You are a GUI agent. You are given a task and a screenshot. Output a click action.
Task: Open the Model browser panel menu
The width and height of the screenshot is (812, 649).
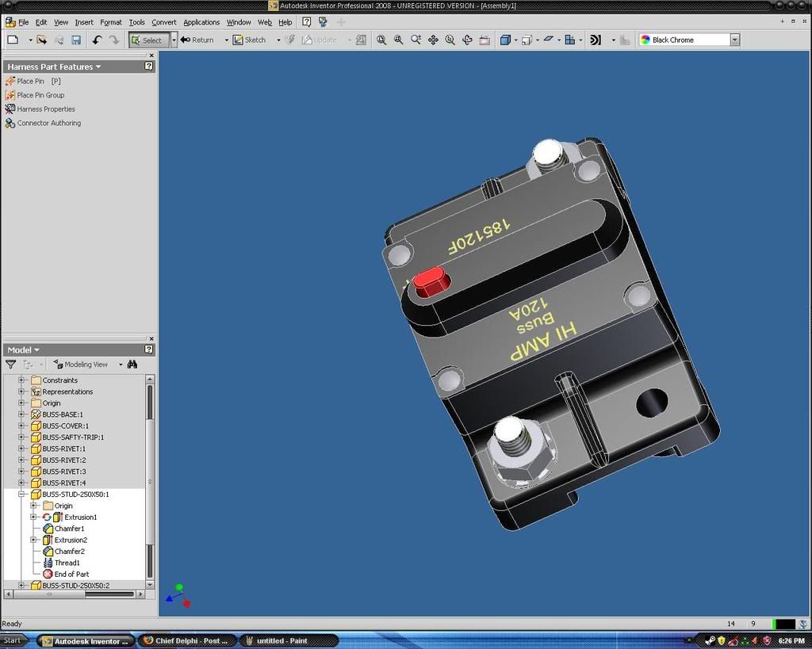23,350
